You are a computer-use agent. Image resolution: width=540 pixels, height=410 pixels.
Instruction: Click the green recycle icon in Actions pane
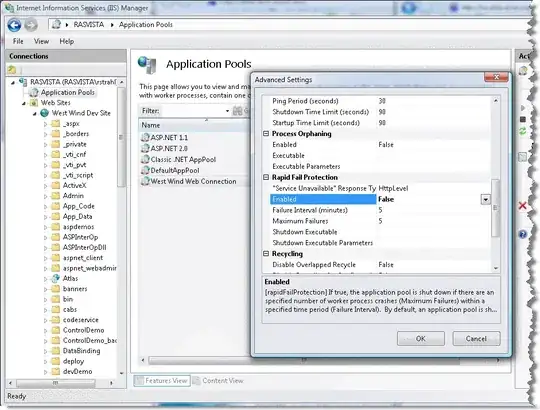[522, 131]
